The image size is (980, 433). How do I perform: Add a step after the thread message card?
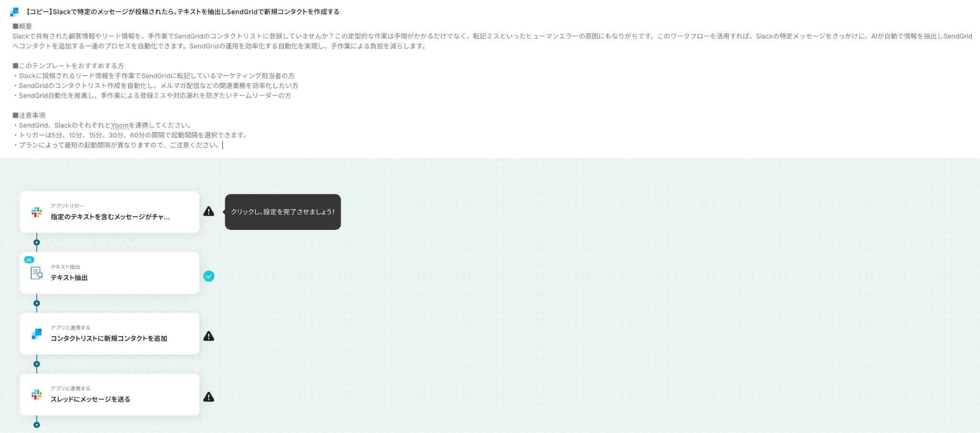(x=37, y=425)
